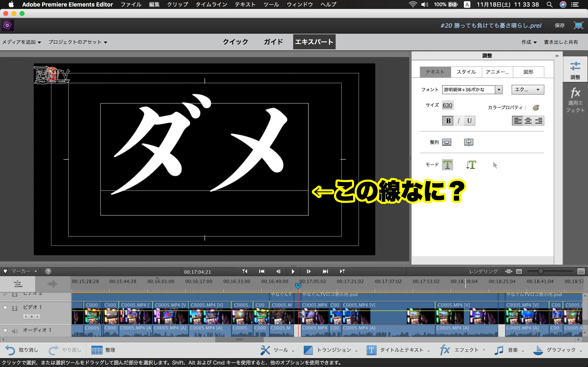Open the color properties palette icon
Image resolution: width=588 pixels, height=367 pixels.
(536, 107)
